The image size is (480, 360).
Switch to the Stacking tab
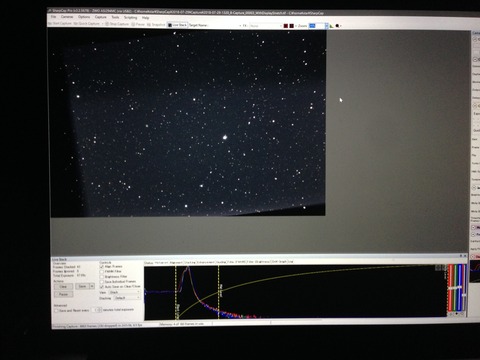190,262
